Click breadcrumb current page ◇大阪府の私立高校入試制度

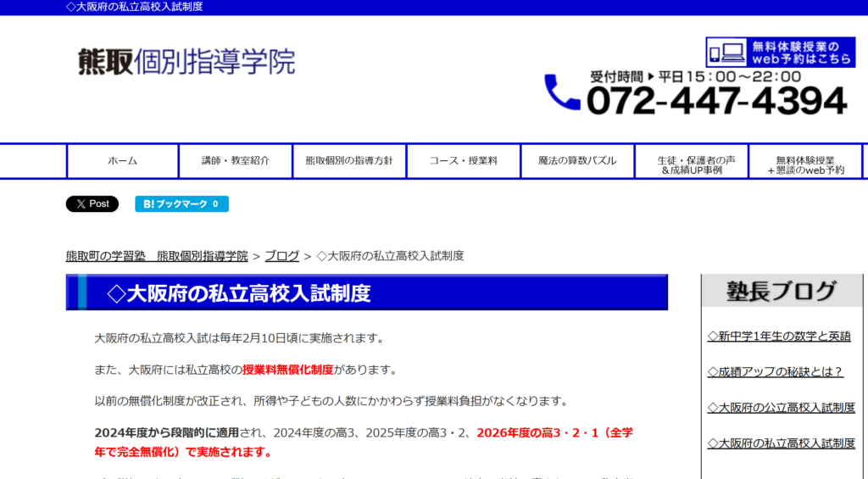pos(390,256)
